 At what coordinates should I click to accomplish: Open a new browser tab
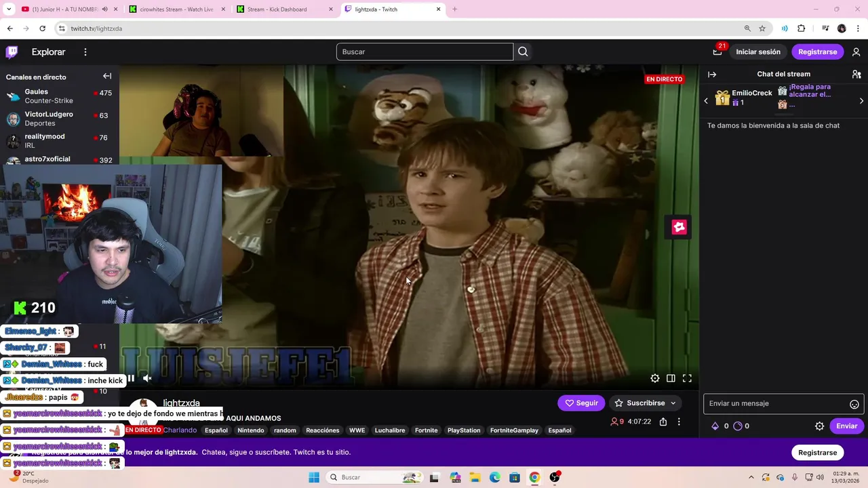pos(454,9)
